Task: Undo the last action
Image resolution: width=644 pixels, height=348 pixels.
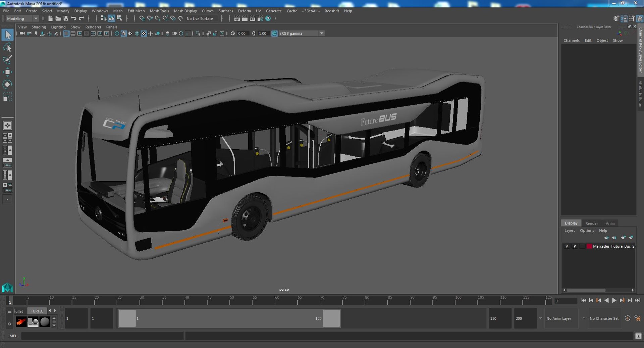Action: click(73, 18)
